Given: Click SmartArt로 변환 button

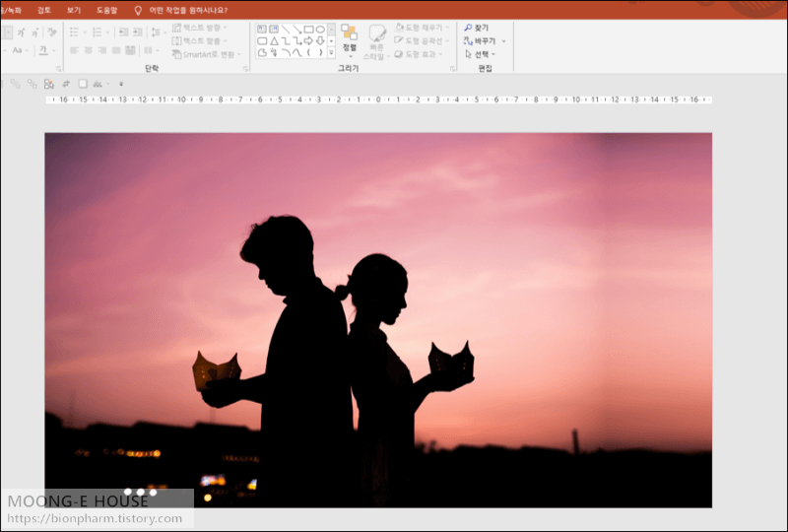Looking at the screenshot, I should 207,54.
